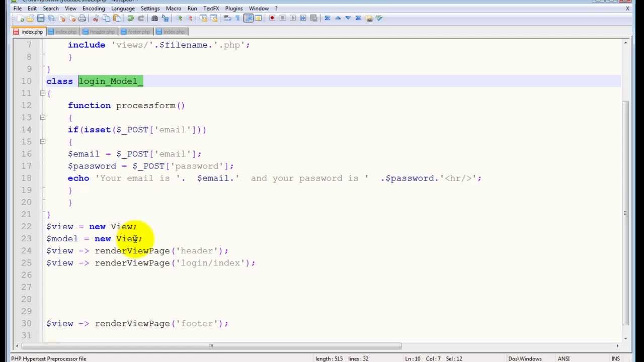Click the vertical scrollbar up arrow
Screen dimensions: 644x362
(625, 43)
